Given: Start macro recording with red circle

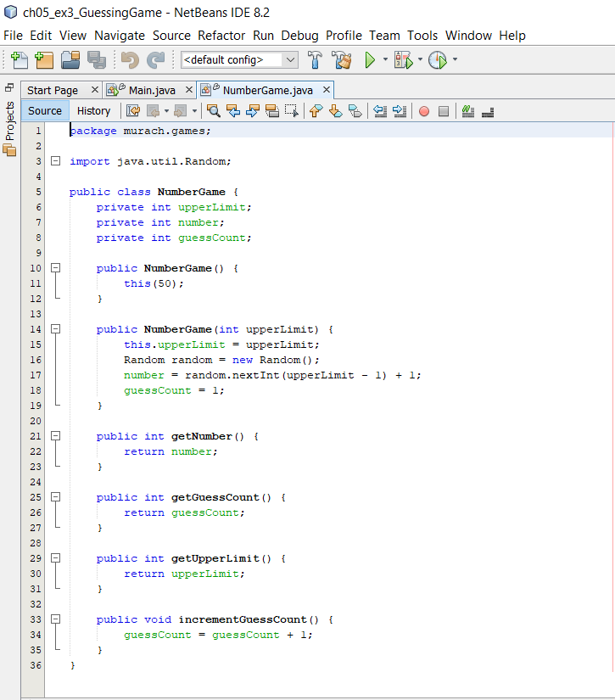Looking at the screenshot, I should (424, 111).
